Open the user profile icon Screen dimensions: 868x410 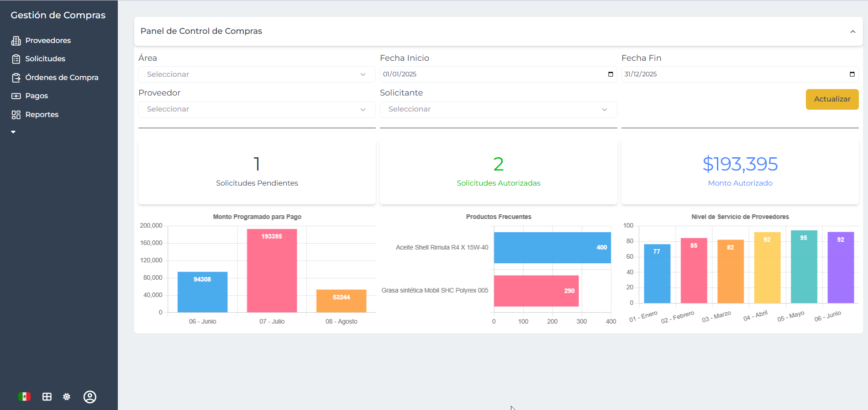pyautogui.click(x=90, y=397)
